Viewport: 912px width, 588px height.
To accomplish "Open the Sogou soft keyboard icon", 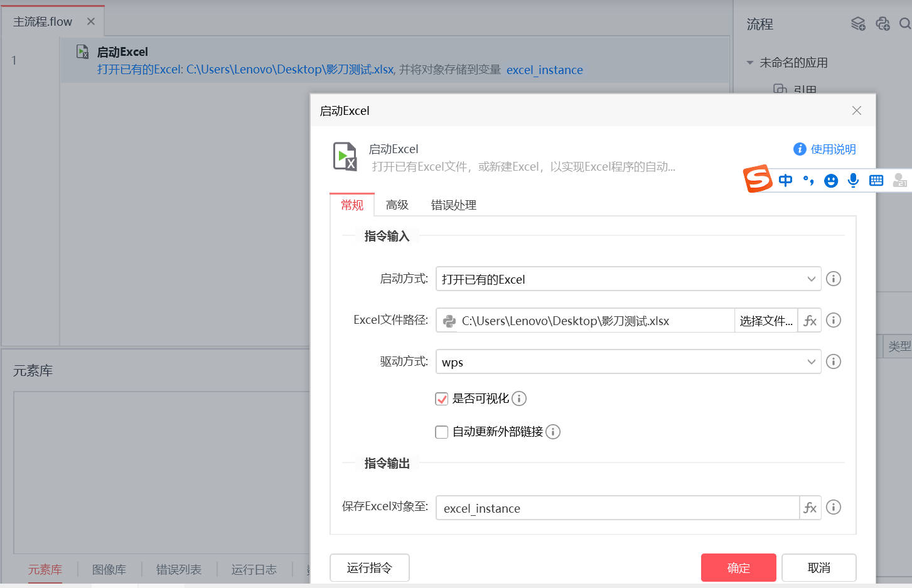I will (876, 181).
